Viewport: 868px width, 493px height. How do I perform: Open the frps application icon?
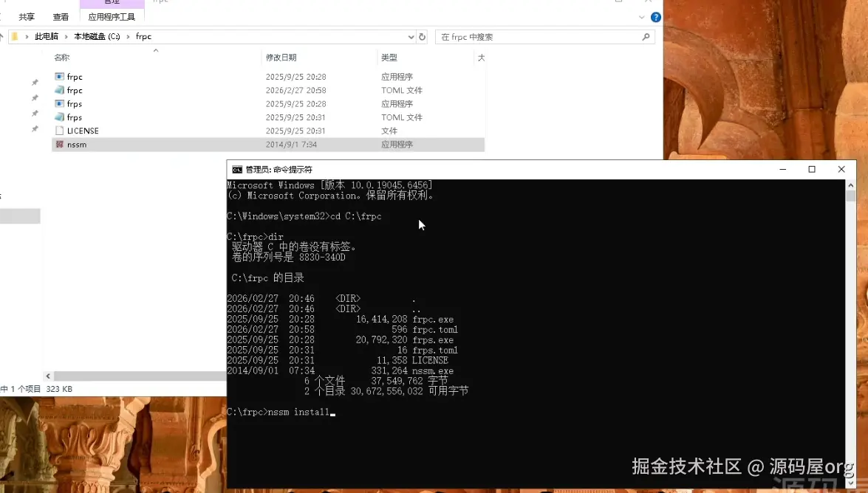[x=60, y=103]
